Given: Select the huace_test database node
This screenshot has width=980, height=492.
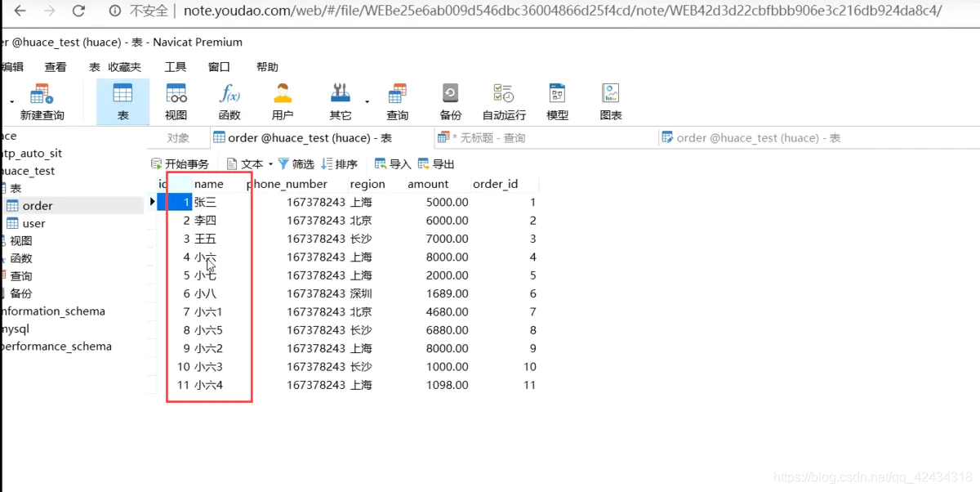Looking at the screenshot, I should click(x=28, y=171).
